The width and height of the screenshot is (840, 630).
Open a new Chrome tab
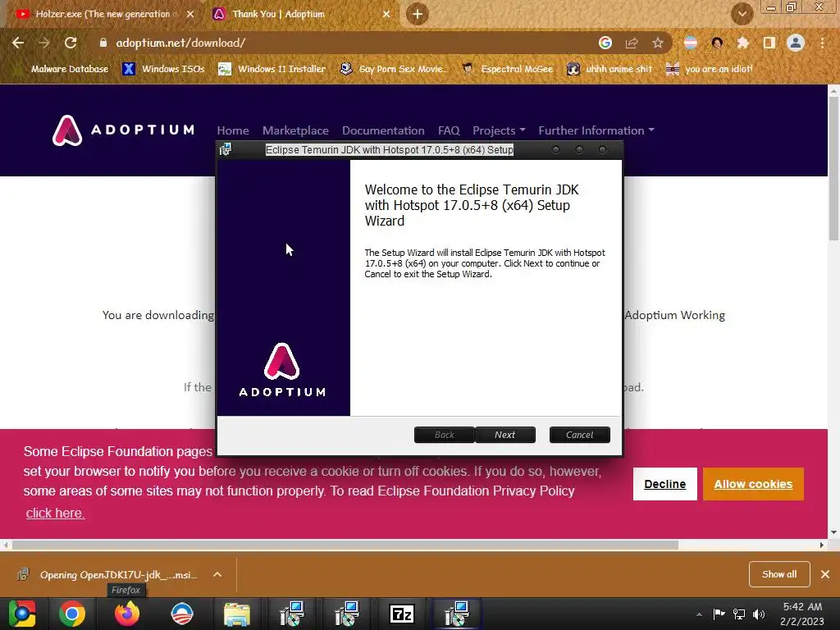(x=418, y=14)
